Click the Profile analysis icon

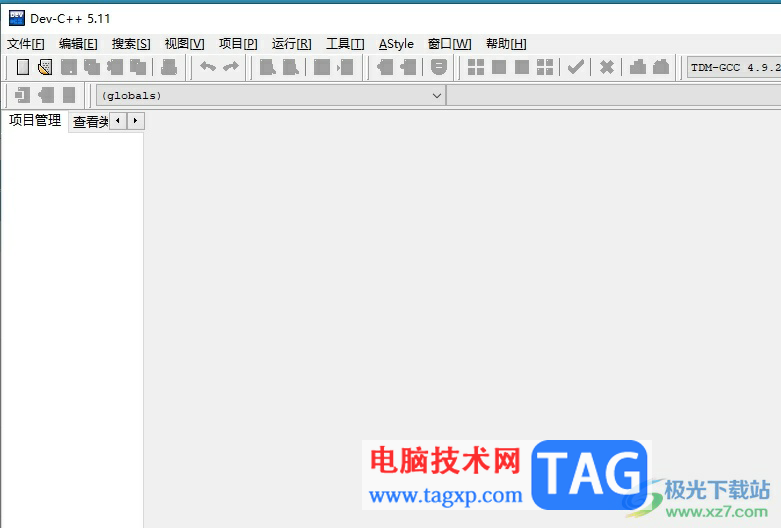[638, 67]
